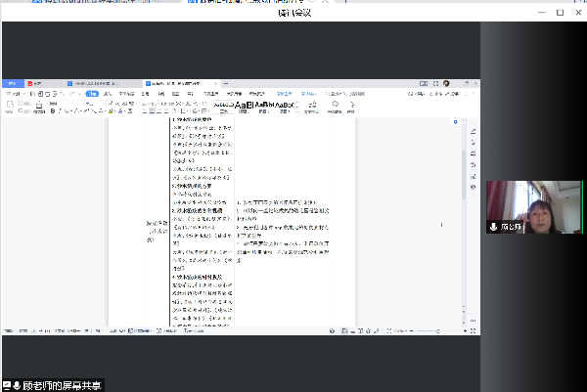Image resolution: width=587 pixels, height=392 pixels.
Task: Apply the Heading 2 style preview
Action: pyautogui.click(x=264, y=108)
